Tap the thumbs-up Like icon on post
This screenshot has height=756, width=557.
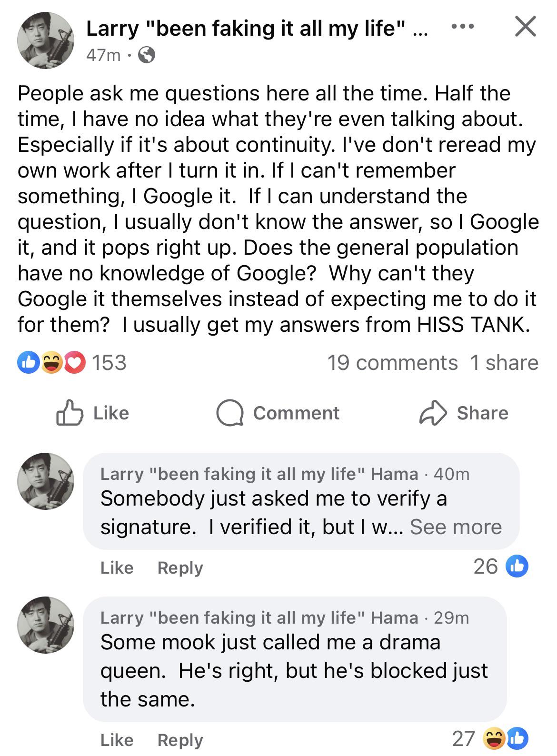tap(69, 413)
